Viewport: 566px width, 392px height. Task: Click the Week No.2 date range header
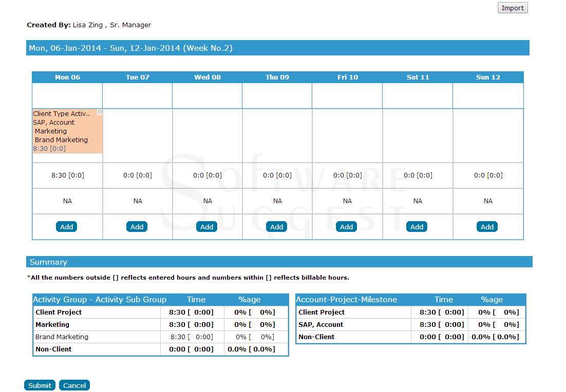coord(131,47)
